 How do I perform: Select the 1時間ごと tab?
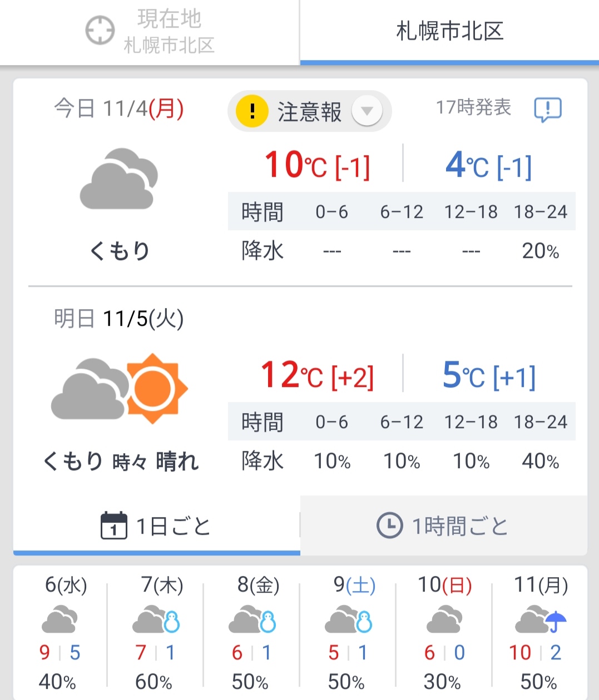point(444,525)
